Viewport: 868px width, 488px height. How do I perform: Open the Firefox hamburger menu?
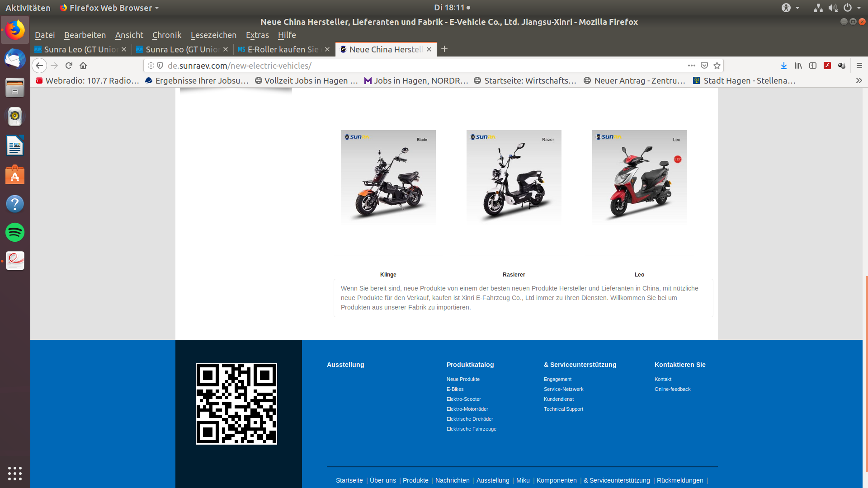pyautogui.click(x=859, y=66)
